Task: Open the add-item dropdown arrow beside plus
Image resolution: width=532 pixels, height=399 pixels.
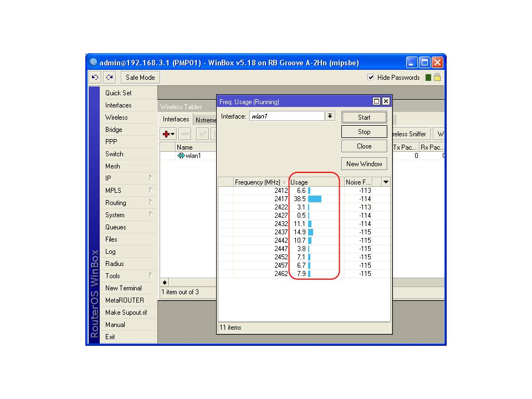Action: [173, 134]
